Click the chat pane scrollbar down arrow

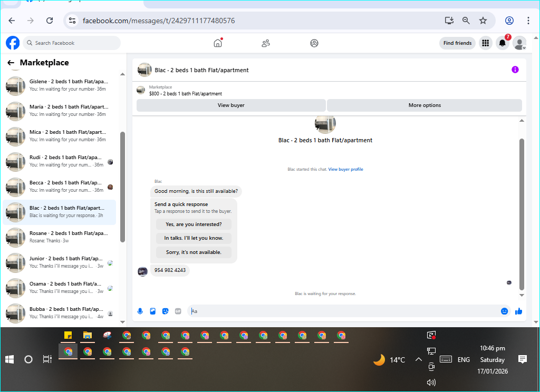point(522,295)
